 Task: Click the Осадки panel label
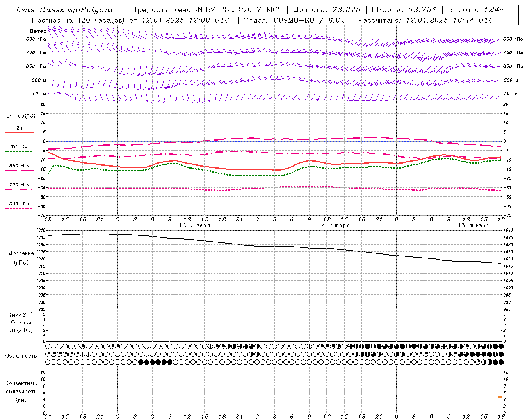point(21,322)
